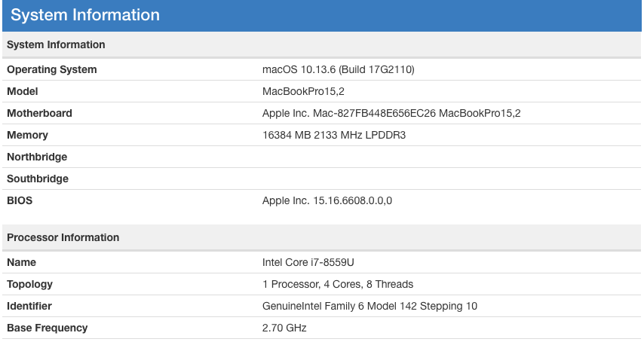Click the Apple Inc. 15.16.6608.0.0,0 BIOS value
This screenshot has width=644, height=342.
click(x=327, y=200)
